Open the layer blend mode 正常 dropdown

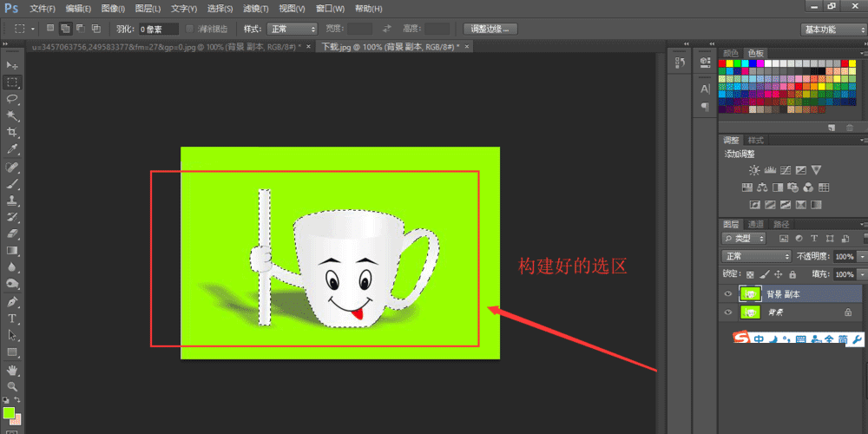click(756, 257)
